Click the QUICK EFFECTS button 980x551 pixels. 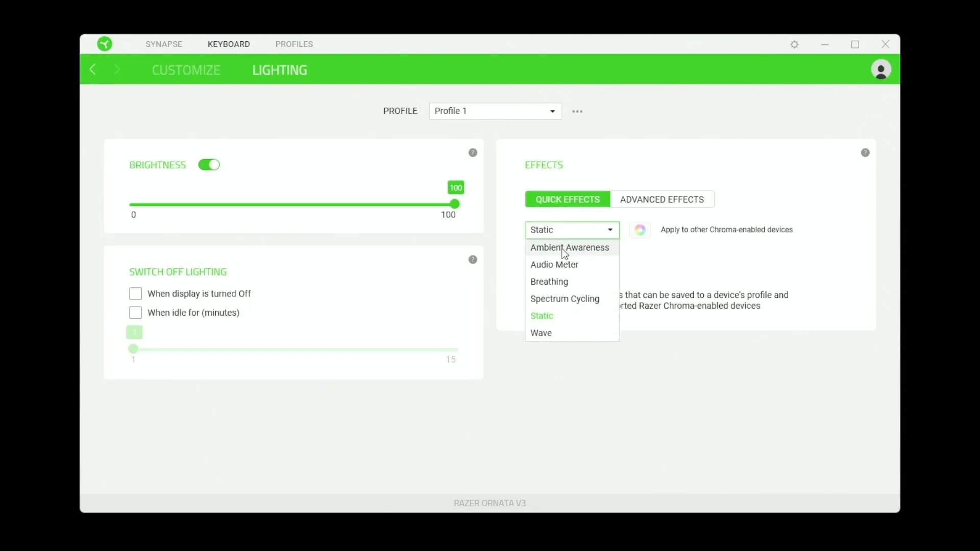[568, 199]
